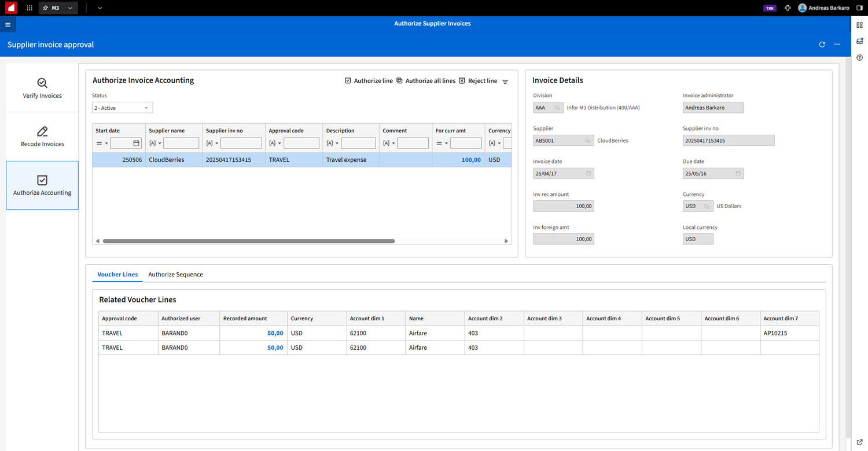Open For curr amt filter operator dropdown
The height and width of the screenshot is (451, 868).
(442, 143)
